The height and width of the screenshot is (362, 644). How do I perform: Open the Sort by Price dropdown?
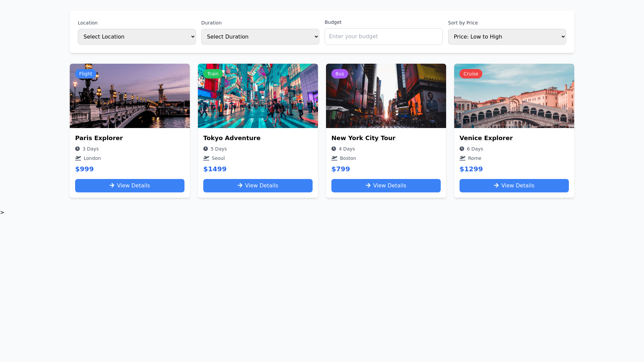click(507, 37)
